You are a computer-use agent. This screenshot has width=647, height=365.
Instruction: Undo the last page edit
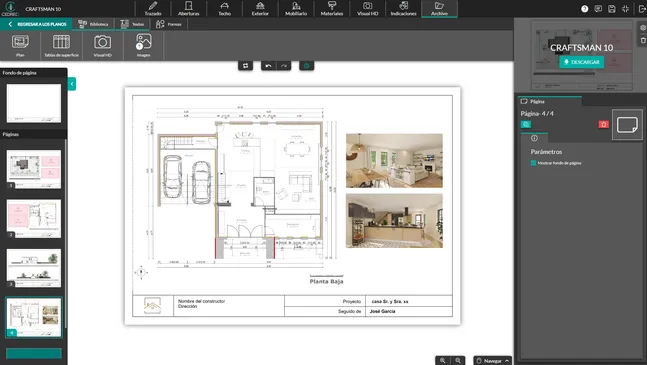(x=269, y=66)
